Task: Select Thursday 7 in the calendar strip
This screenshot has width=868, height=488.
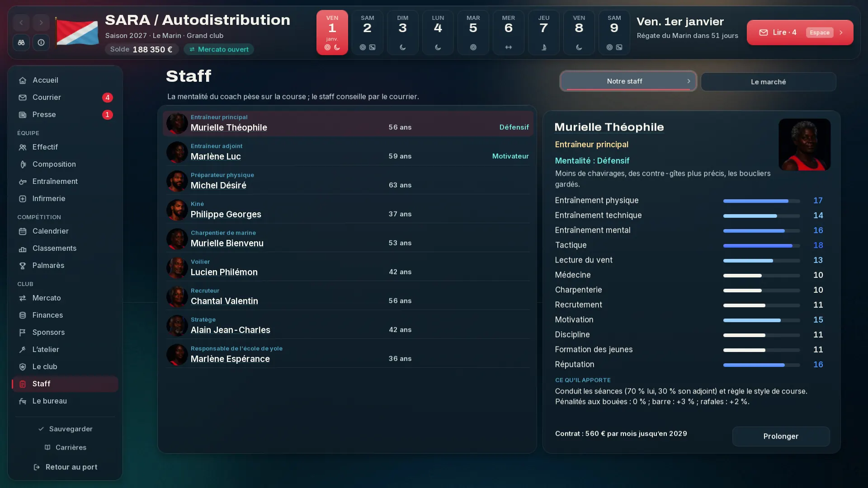Action: click(543, 33)
